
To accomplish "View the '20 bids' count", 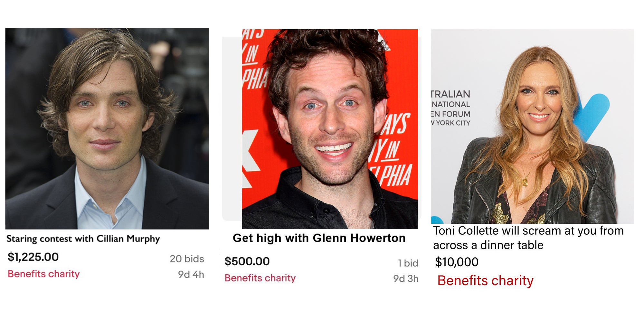I will point(187,259).
